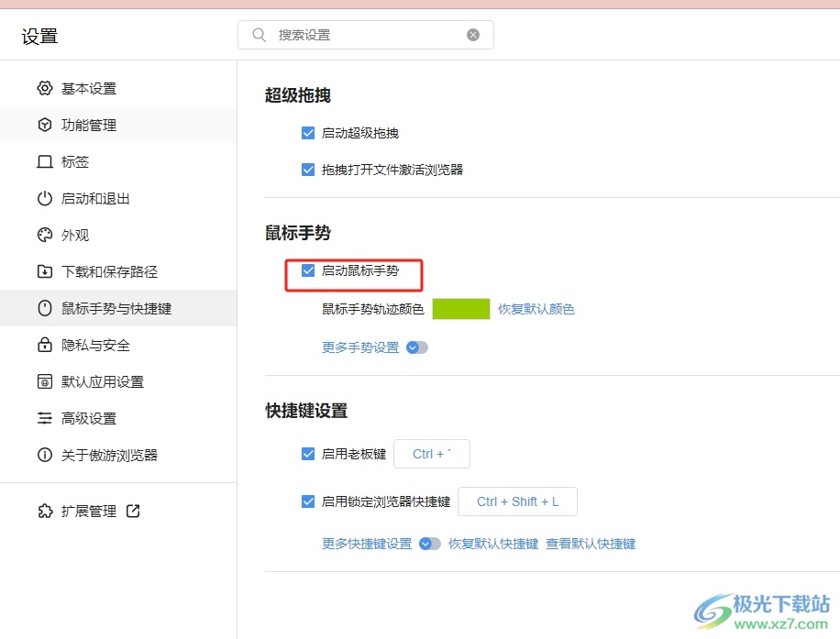
Task: Edit lock shortcut Ctrl + Shift + L
Action: [517, 501]
